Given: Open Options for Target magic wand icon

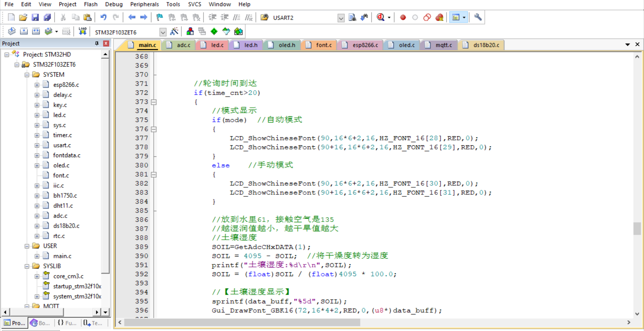Looking at the screenshot, I should click(x=174, y=32).
